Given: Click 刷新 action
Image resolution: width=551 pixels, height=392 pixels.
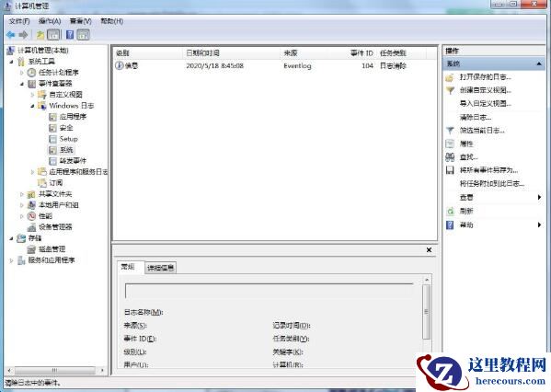Looking at the screenshot, I should (x=466, y=211).
